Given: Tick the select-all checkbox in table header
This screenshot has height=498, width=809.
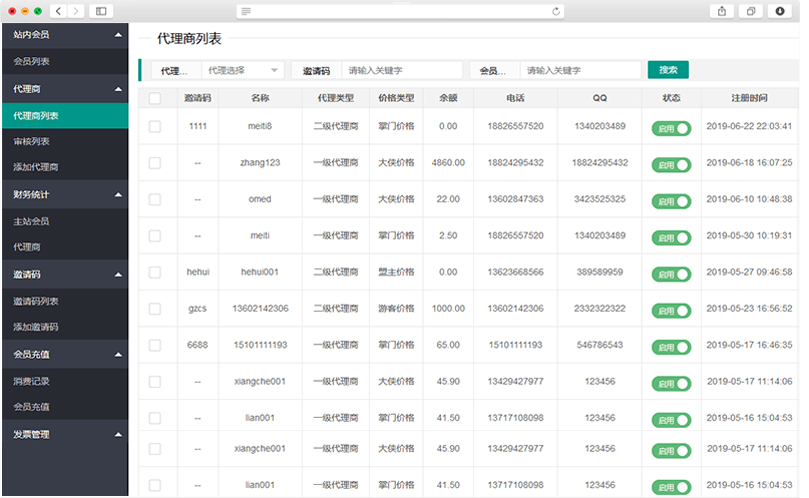Looking at the screenshot, I should coord(155,98).
